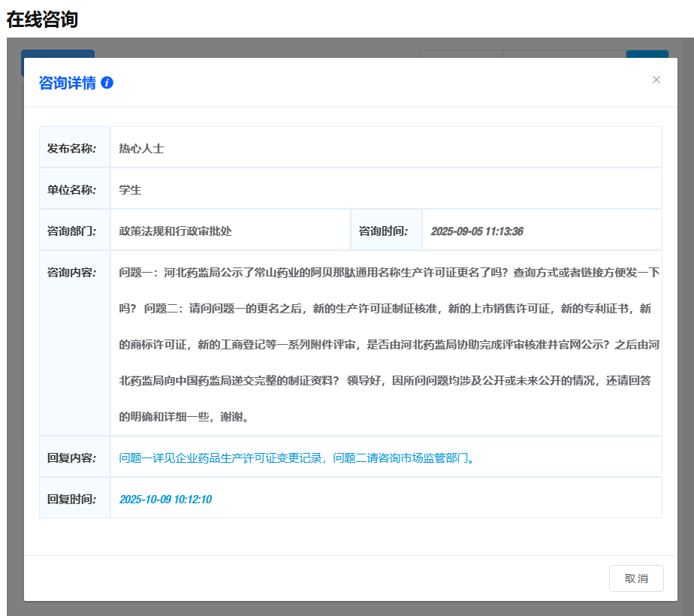
Task: Click the blue reply text about 生产许可证变更记录
Action: pyautogui.click(x=297, y=457)
